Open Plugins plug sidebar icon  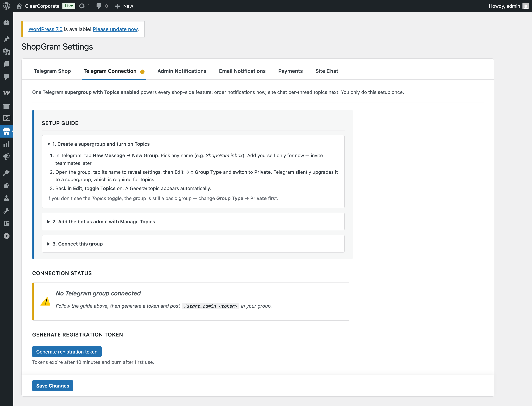(x=6, y=186)
